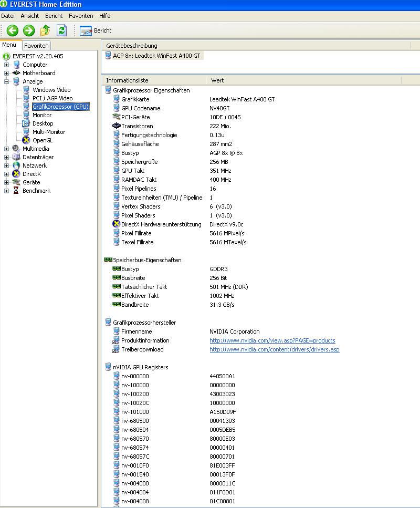Expand the Netzwerk tree node
This screenshot has width=420, height=508.
(6, 165)
